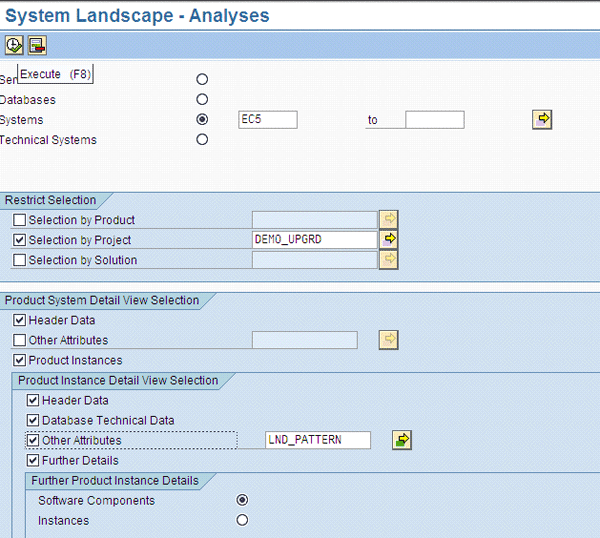Check Other Attributes under Product System Detail
The image size is (600, 538).
tap(20, 340)
